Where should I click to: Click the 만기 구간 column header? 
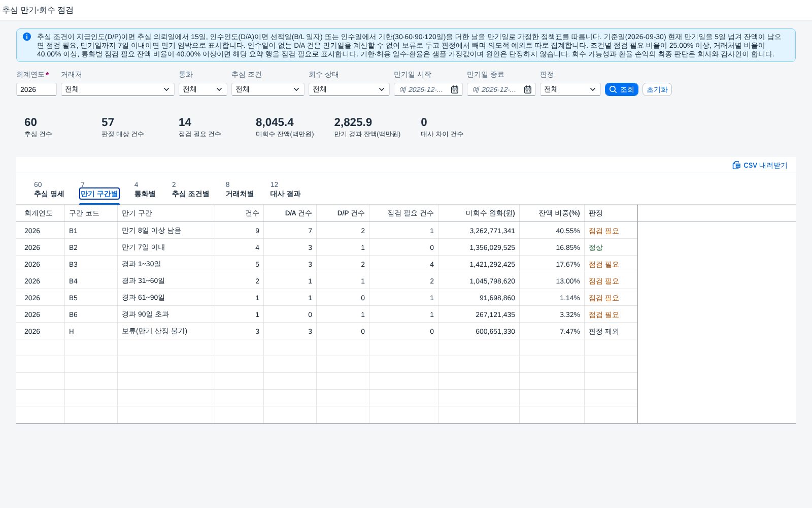tap(166, 213)
